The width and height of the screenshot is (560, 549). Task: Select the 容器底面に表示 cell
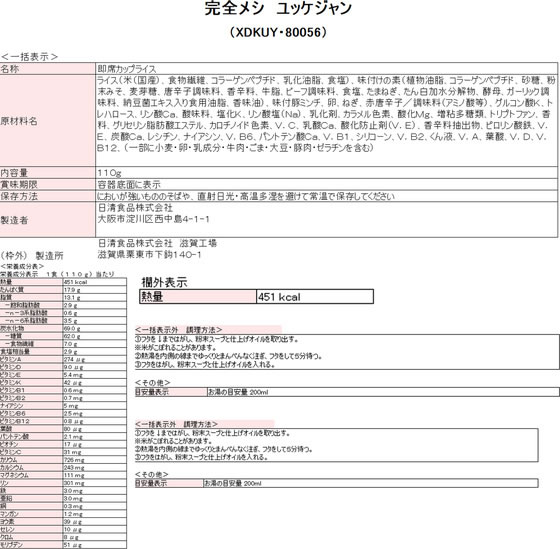[326, 184]
